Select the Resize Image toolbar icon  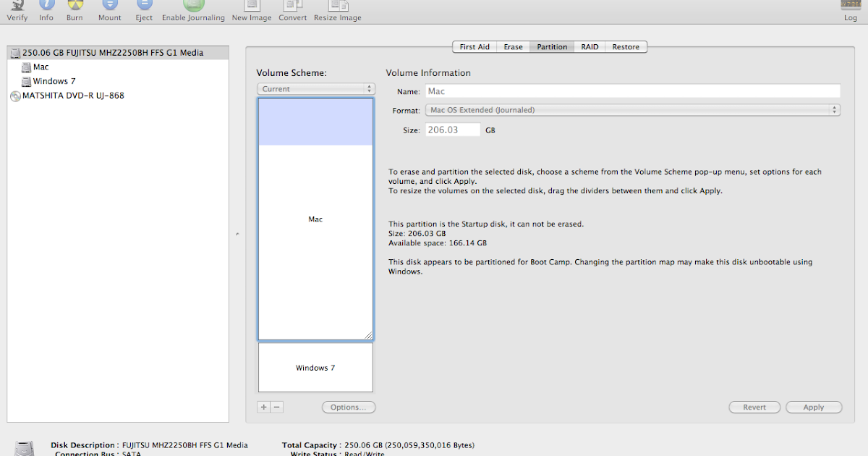(x=337, y=10)
